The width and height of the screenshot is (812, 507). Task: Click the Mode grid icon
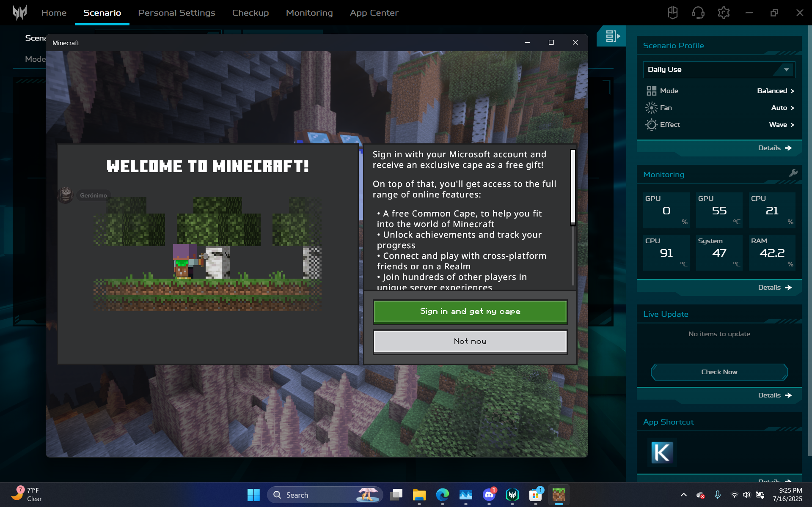pyautogui.click(x=651, y=91)
